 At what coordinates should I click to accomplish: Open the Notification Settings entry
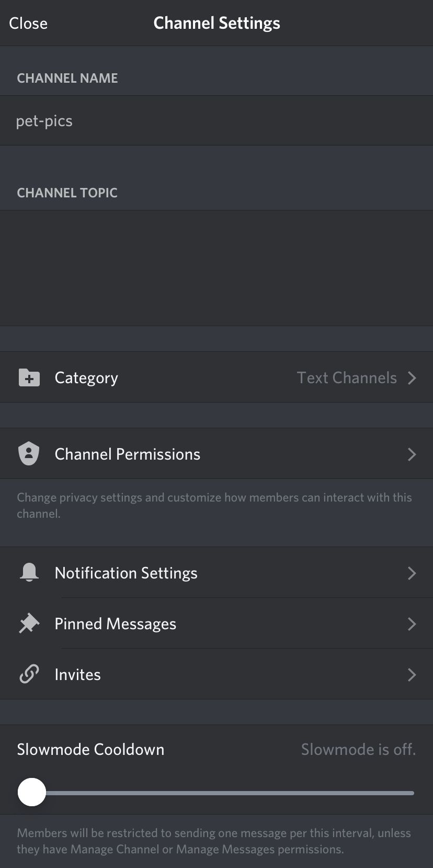coord(216,572)
